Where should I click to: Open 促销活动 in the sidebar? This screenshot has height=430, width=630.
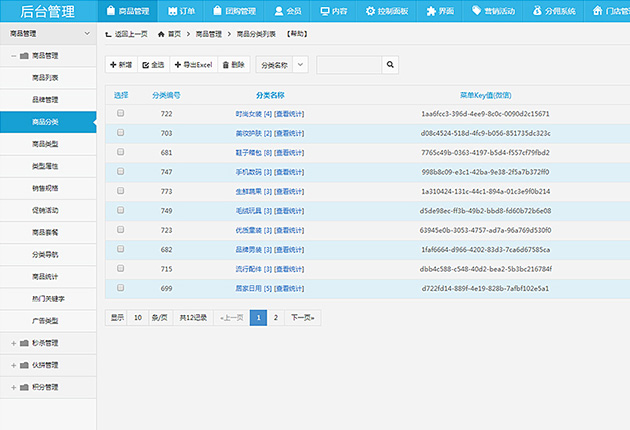pos(48,211)
